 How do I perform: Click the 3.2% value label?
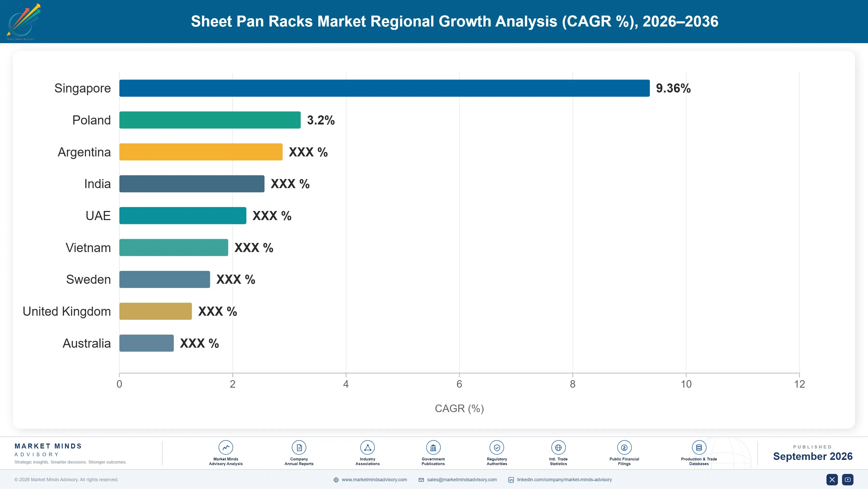coord(321,120)
